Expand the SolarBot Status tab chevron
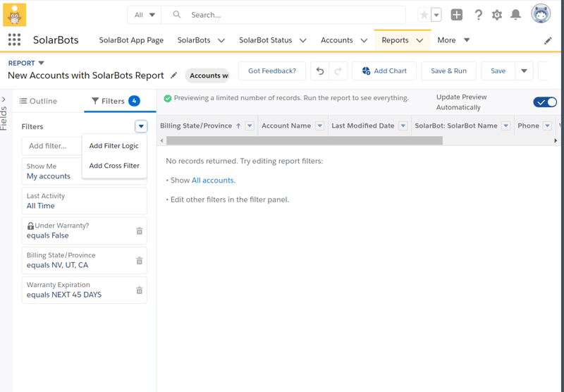The width and height of the screenshot is (564, 392). 303,40
